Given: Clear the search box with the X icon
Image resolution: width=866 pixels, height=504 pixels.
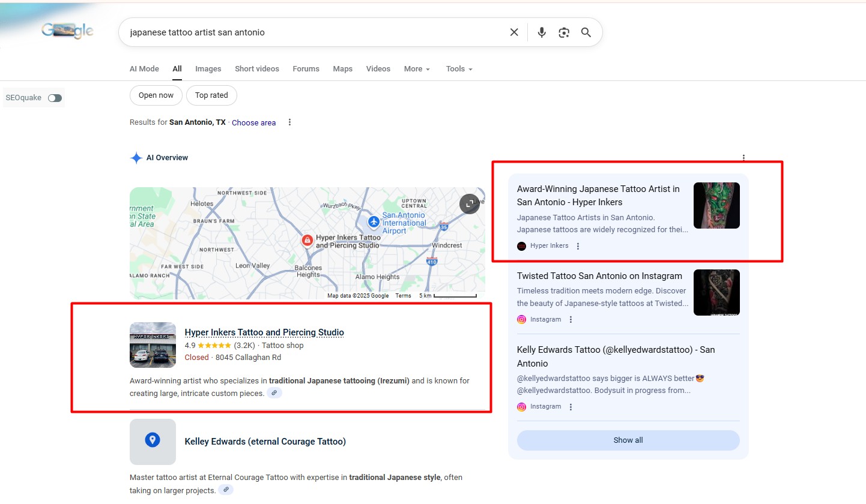Looking at the screenshot, I should [x=514, y=32].
